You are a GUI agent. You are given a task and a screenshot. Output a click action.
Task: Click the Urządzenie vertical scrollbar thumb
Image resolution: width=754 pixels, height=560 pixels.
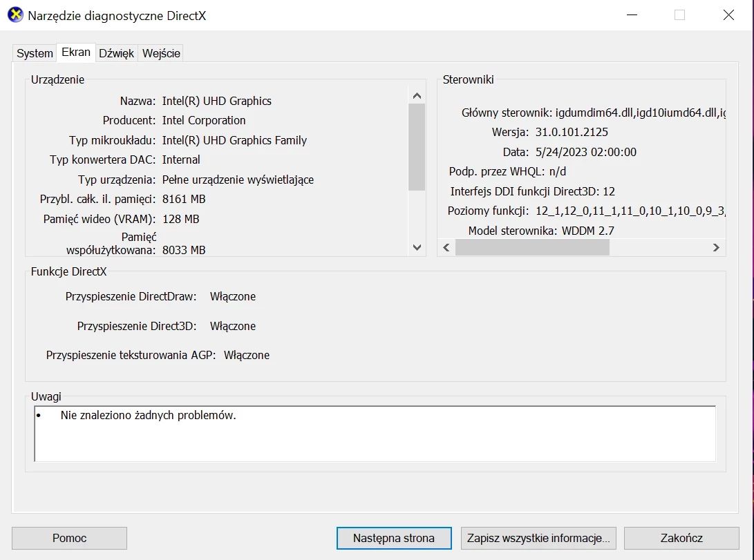click(x=417, y=147)
